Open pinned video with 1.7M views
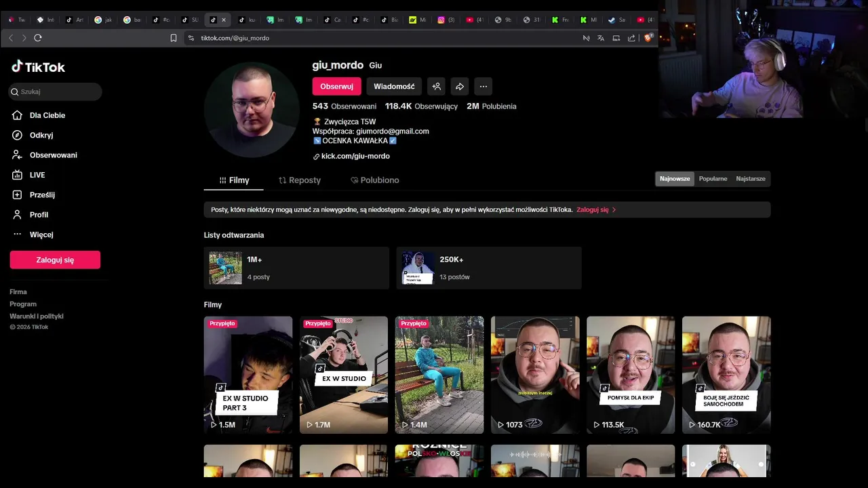868x488 pixels. [344, 375]
